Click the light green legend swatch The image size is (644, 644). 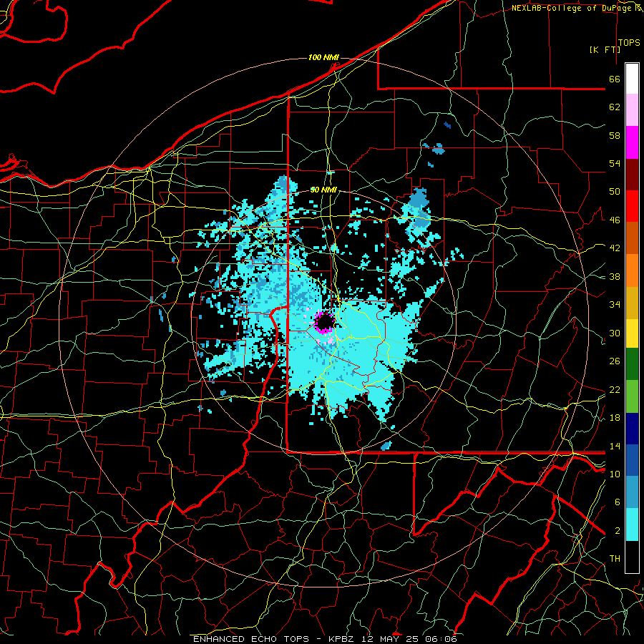(632, 396)
